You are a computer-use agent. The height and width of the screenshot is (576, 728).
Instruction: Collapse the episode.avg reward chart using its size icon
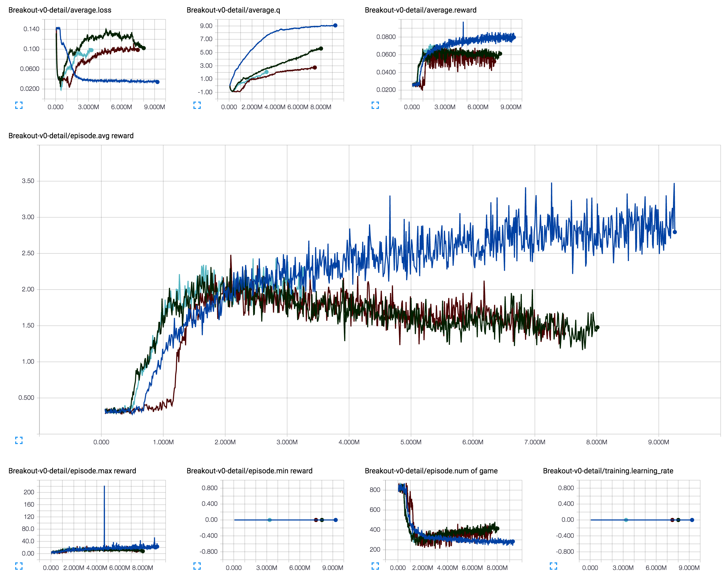click(19, 440)
